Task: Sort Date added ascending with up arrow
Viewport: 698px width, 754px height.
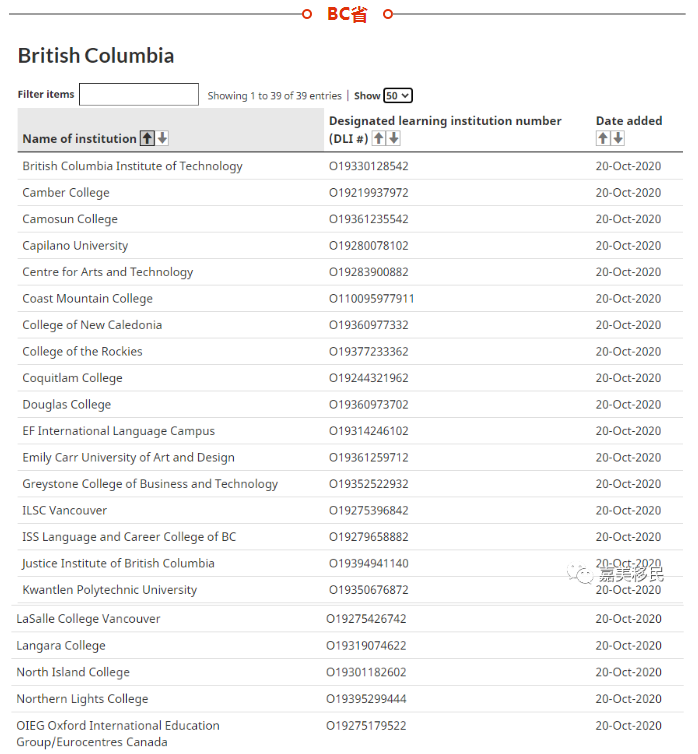Action: click(603, 138)
